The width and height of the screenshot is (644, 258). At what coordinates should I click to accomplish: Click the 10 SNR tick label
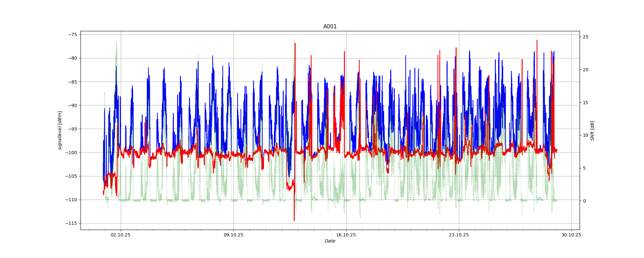point(586,135)
